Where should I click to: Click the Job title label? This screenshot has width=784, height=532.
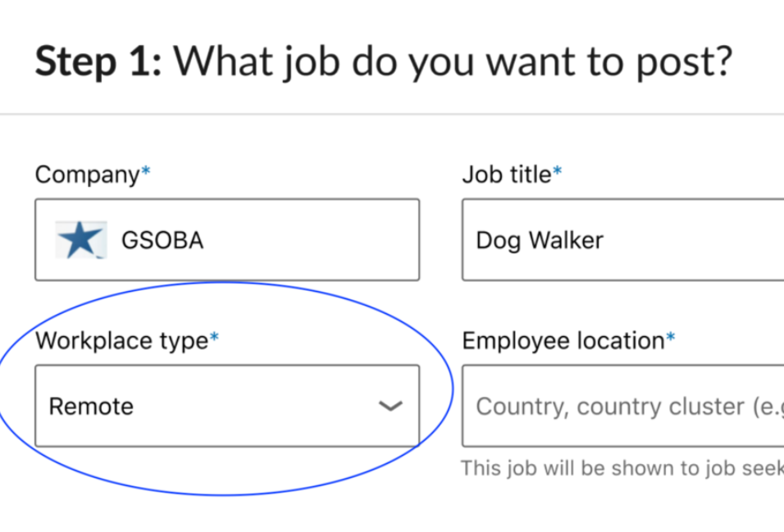tap(507, 175)
